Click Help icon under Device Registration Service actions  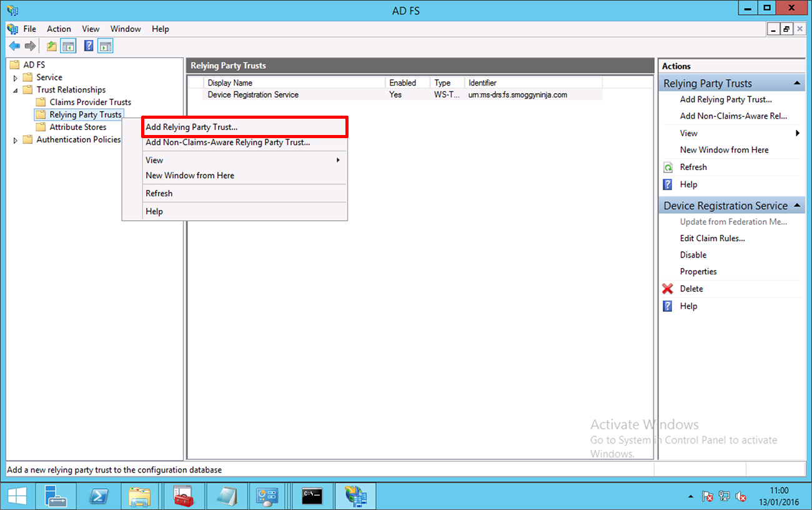tap(668, 306)
